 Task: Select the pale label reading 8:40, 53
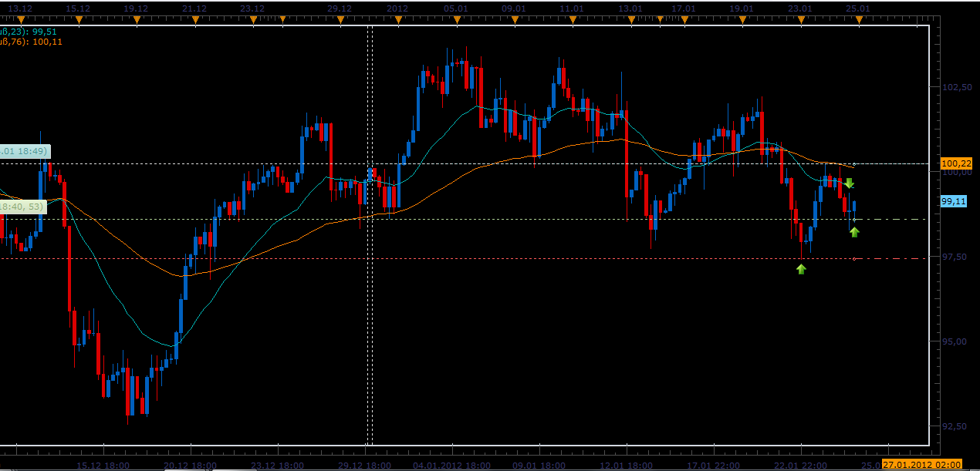(23, 207)
